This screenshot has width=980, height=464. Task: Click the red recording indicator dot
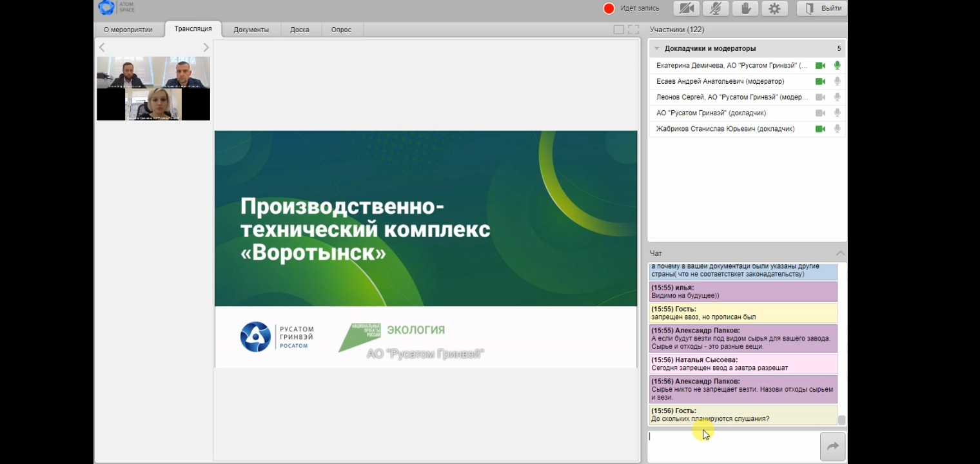pyautogui.click(x=609, y=8)
